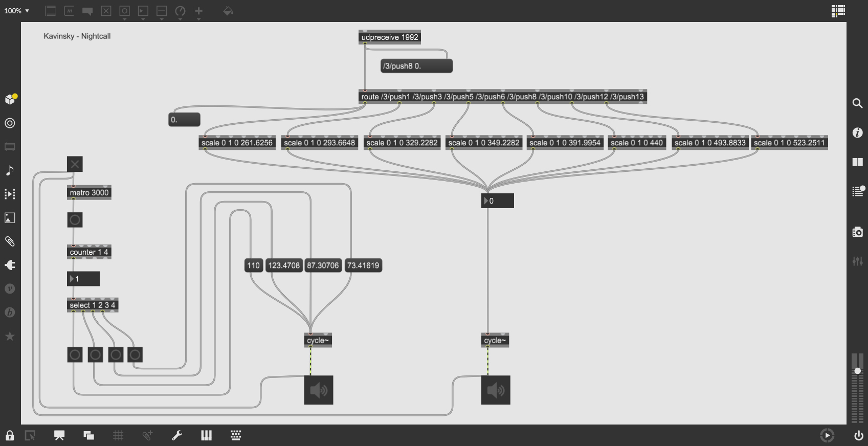
Task: Toggle the grid display in bottom toolbar
Action: point(118,435)
